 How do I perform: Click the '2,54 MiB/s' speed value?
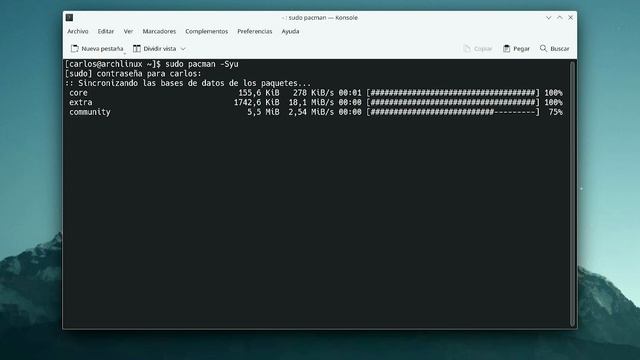[311, 112]
